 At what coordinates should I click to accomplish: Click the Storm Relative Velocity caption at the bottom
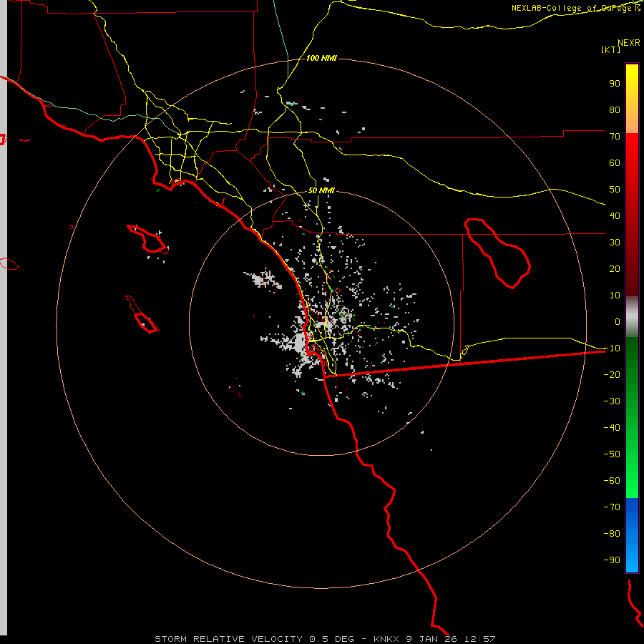point(325,639)
